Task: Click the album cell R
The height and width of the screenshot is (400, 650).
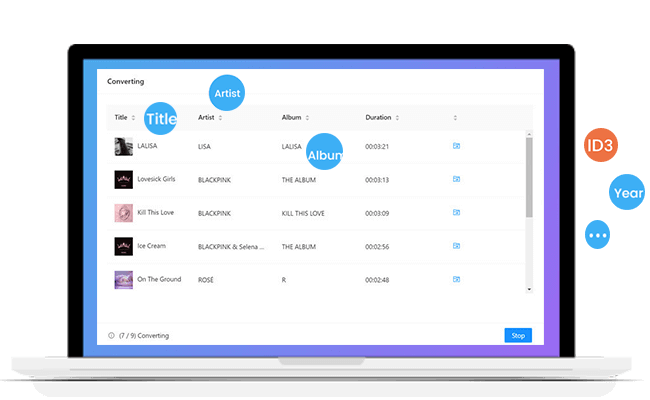Action: click(x=284, y=280)
